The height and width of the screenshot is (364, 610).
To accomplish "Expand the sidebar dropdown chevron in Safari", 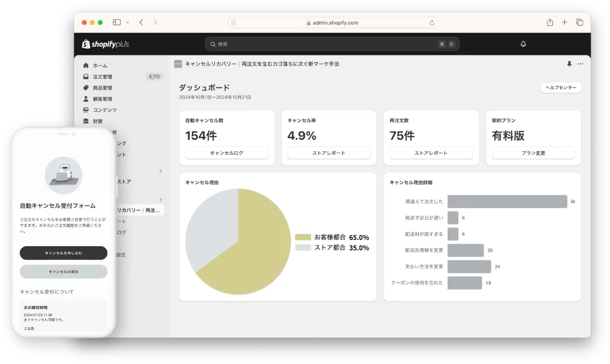I will pos(128,22).
